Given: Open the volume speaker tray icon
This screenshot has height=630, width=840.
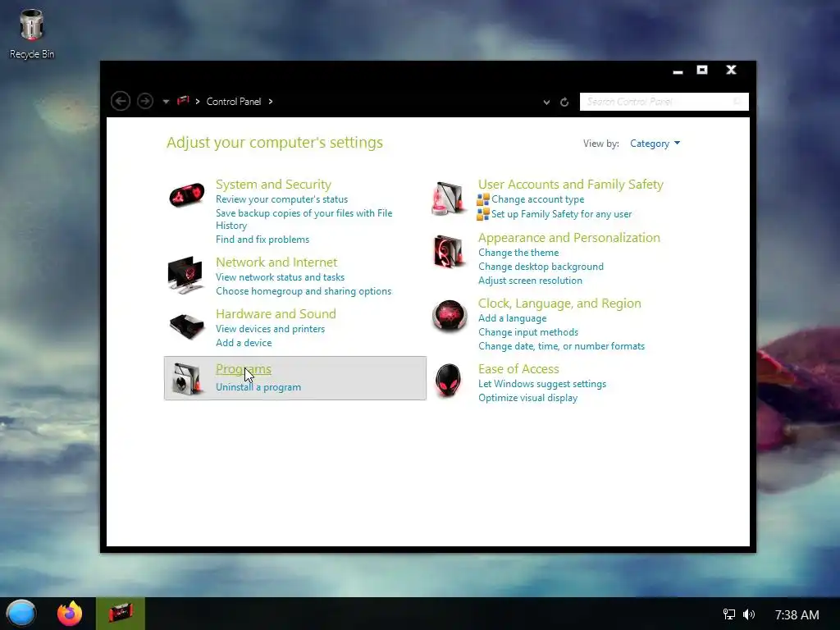Looking at the screenshot, I should 749,614.
